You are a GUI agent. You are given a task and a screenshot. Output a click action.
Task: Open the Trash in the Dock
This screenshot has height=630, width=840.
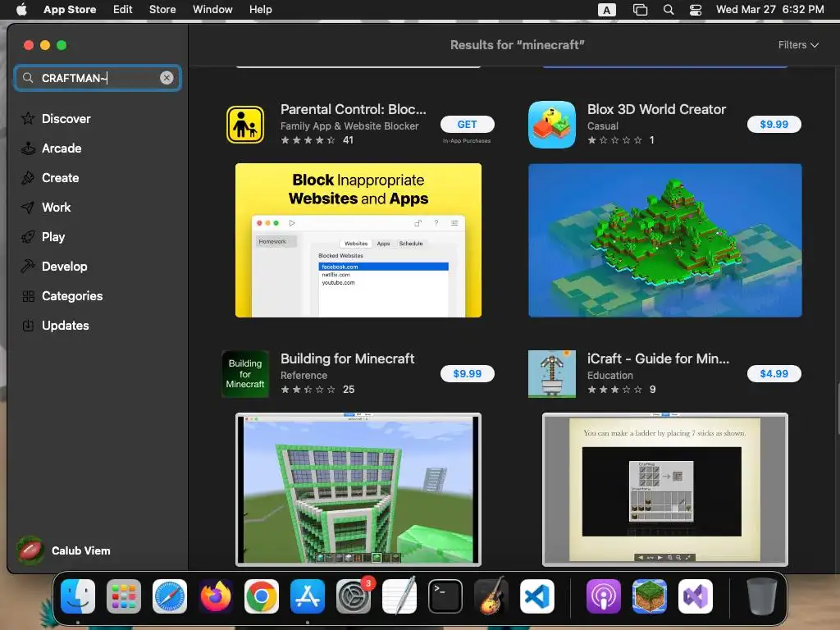(x=762, y=596)
